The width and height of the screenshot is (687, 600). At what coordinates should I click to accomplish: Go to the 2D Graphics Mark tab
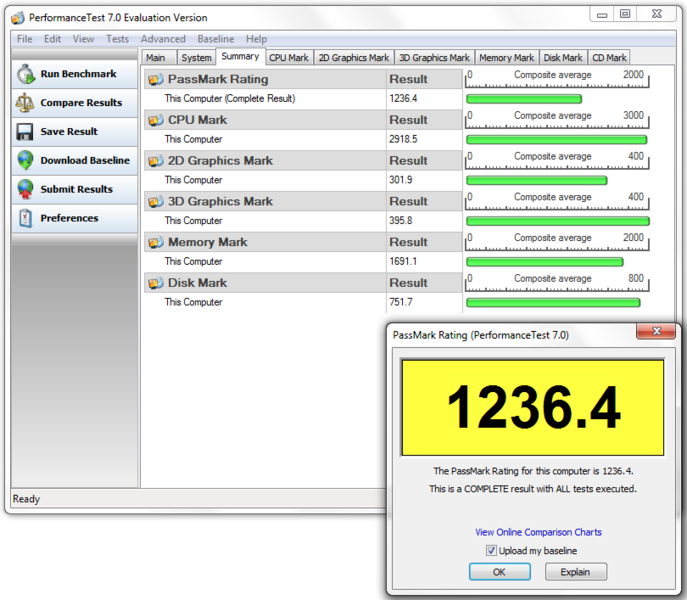coord(354,58)
